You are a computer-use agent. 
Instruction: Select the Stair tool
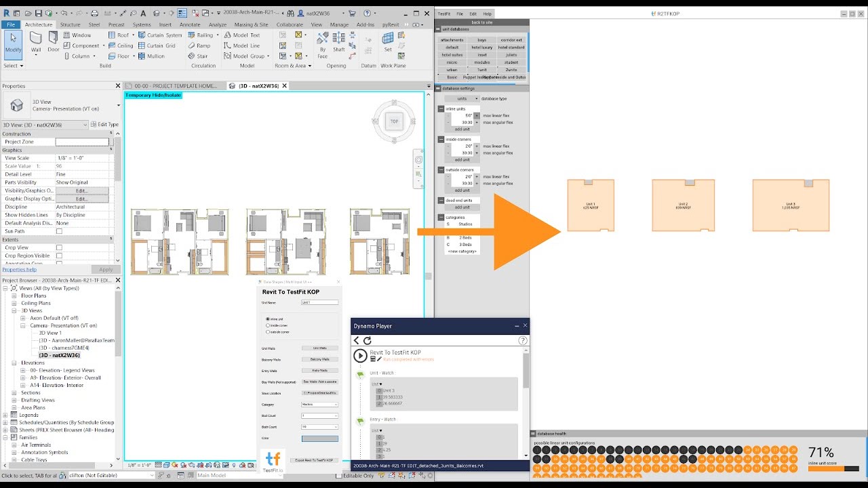click(198, 56)
